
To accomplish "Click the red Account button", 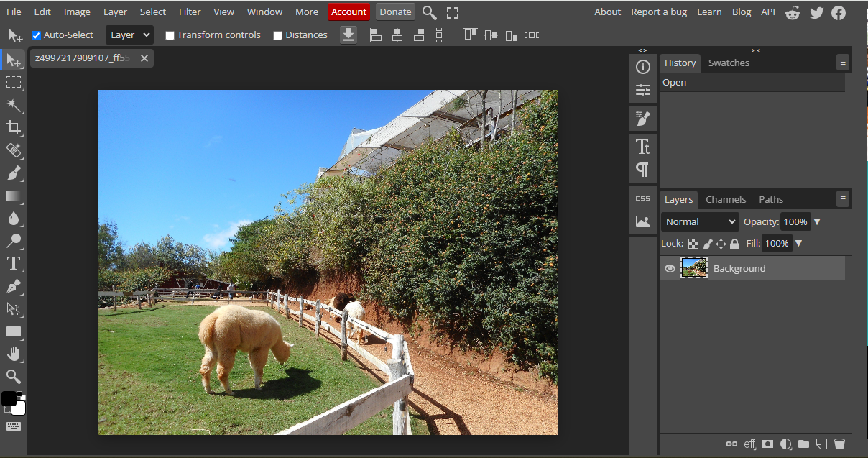I will point(349,12).
